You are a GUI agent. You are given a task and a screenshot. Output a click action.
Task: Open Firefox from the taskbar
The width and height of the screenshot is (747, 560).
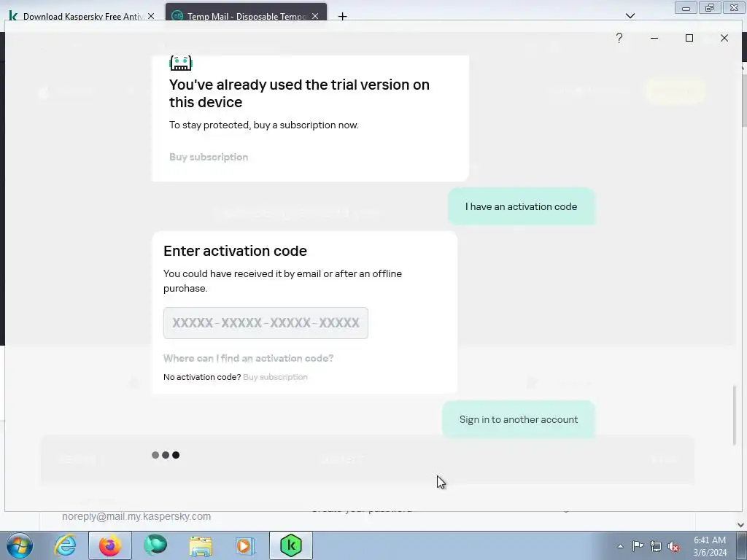click(109, 545)
